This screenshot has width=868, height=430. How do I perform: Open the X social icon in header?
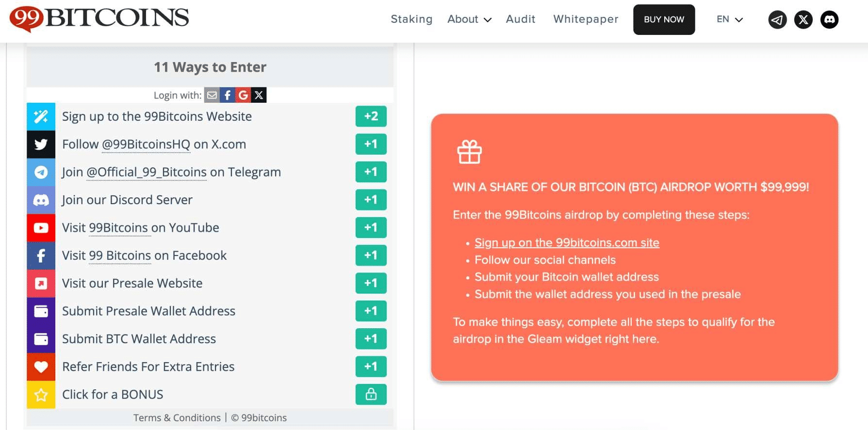pos(803,20)
